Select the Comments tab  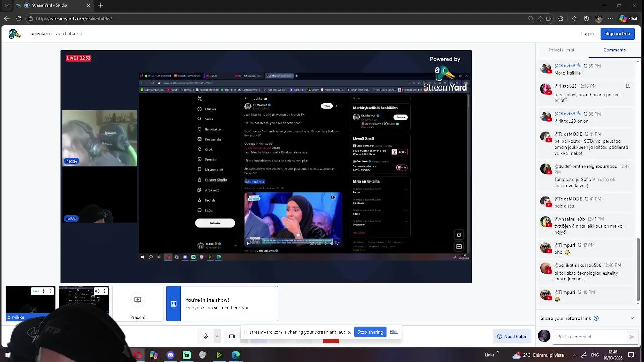[614, 50]
